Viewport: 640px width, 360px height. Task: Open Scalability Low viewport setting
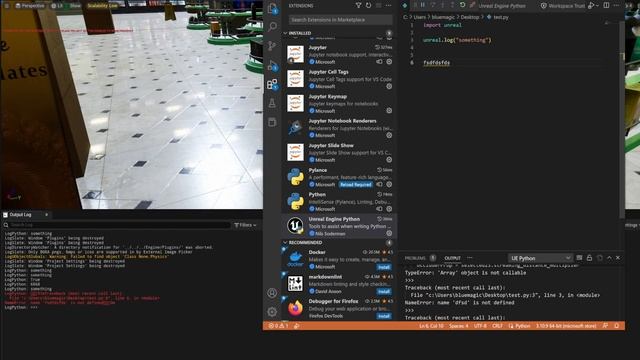coord(102,6)
